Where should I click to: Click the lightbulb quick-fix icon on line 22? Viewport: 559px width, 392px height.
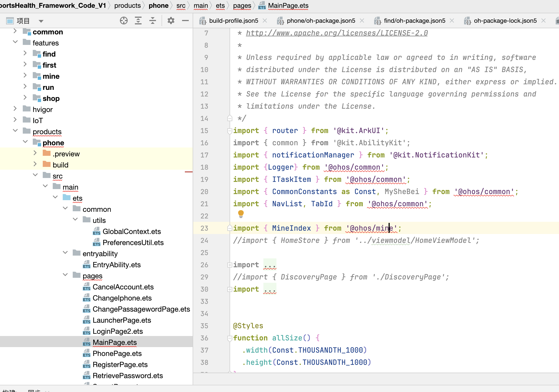click(x=241, y=213)
